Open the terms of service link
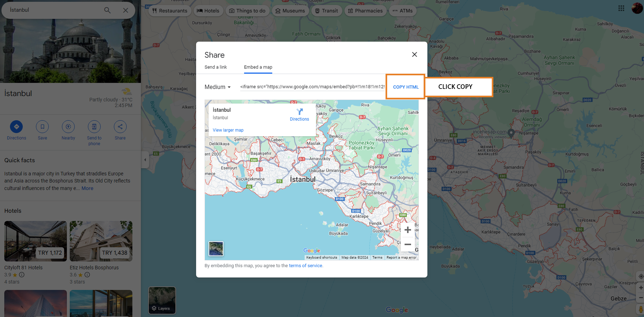Viewport: 644px width, 317px height. click(305, 266)
